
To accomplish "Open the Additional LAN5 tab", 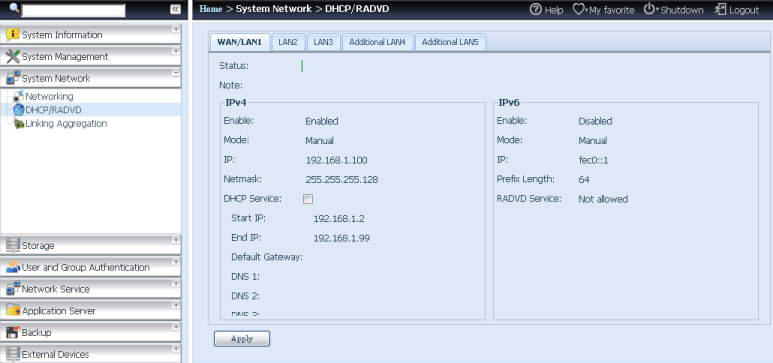I will (x=450, y=42).
